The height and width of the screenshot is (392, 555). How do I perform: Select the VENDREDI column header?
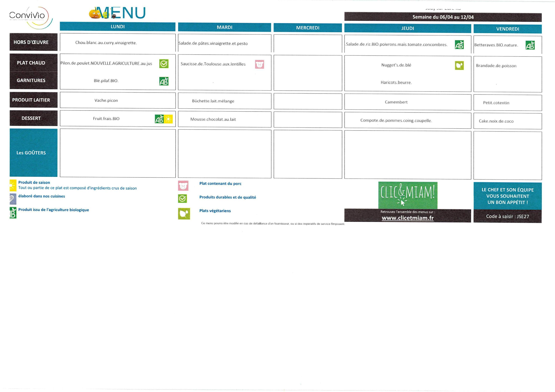pos(507,29)
